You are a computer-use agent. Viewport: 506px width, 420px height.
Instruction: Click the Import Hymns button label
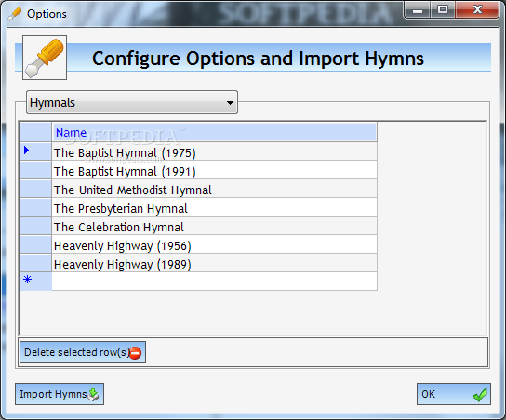(53, 394)
